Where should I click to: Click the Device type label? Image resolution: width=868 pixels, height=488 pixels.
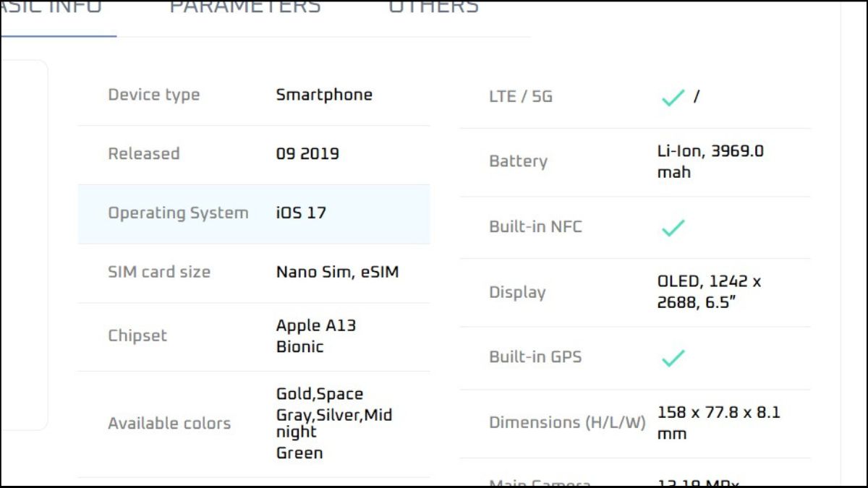(x=153, y=95)
